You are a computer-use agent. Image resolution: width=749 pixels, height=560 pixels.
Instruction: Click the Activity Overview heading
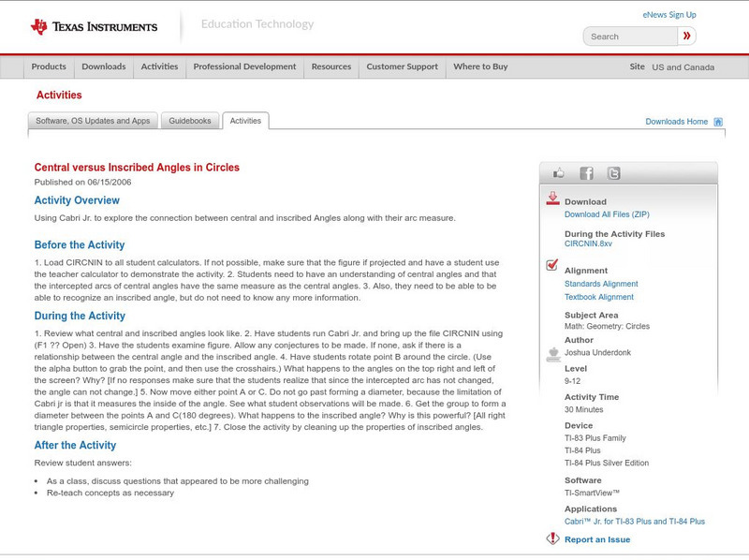77,200
